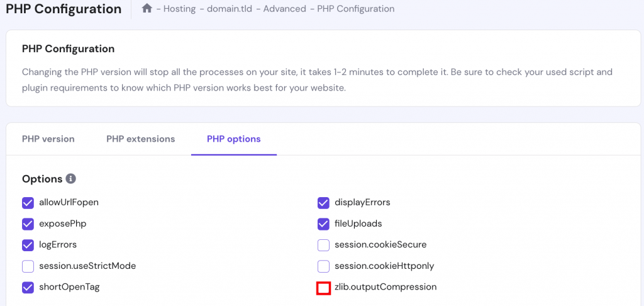Uncheck the allowUrlFopen checkbox
644x306 pixels.
[x=28, y=203]
